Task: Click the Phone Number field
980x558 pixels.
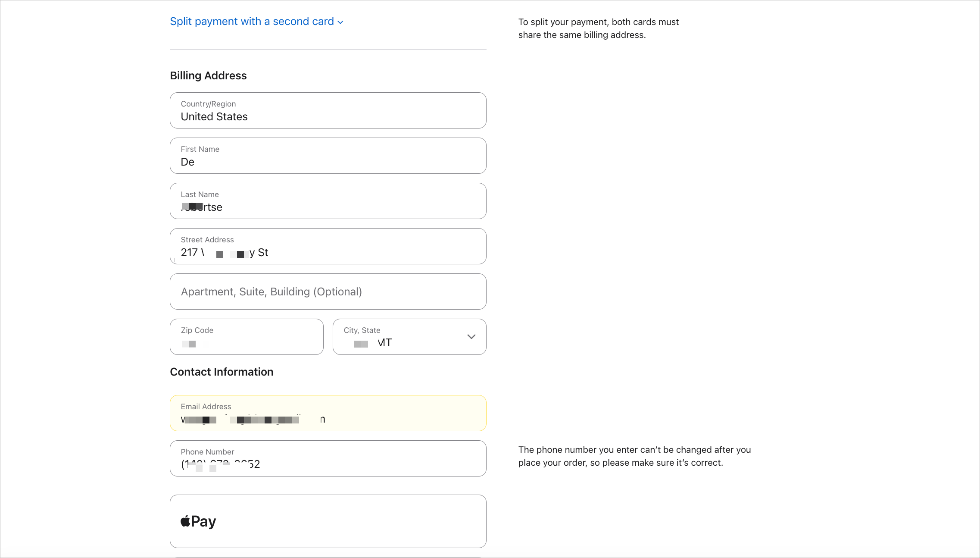Action: (328, 458)
